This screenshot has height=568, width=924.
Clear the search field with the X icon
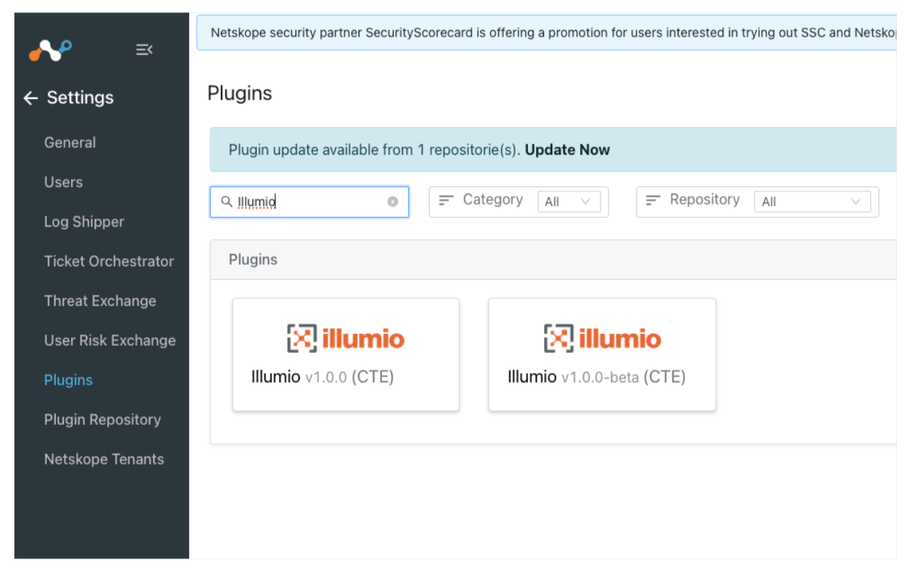[x=392, y=202]
